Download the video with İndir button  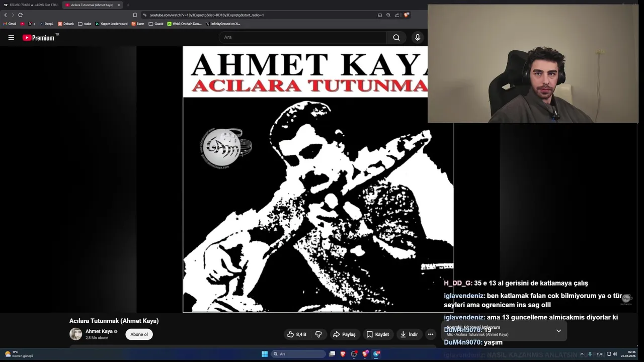[x=409, y=334]
